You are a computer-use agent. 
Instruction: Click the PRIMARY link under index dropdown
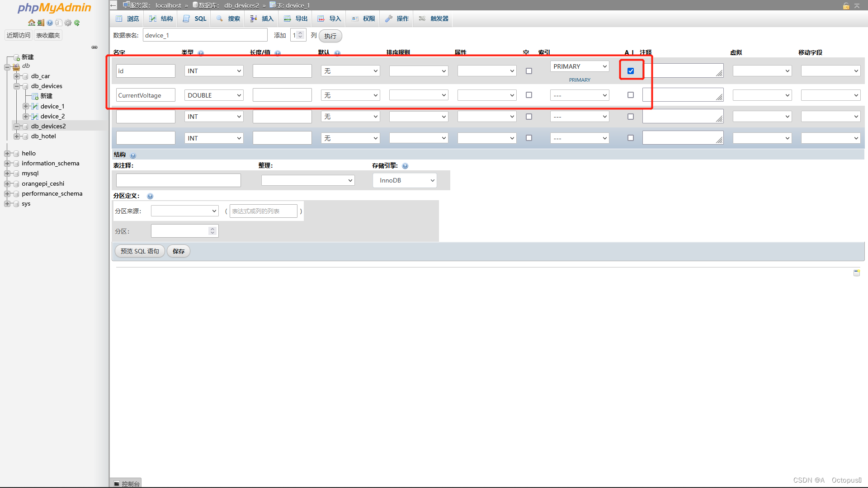pos(580,80)
